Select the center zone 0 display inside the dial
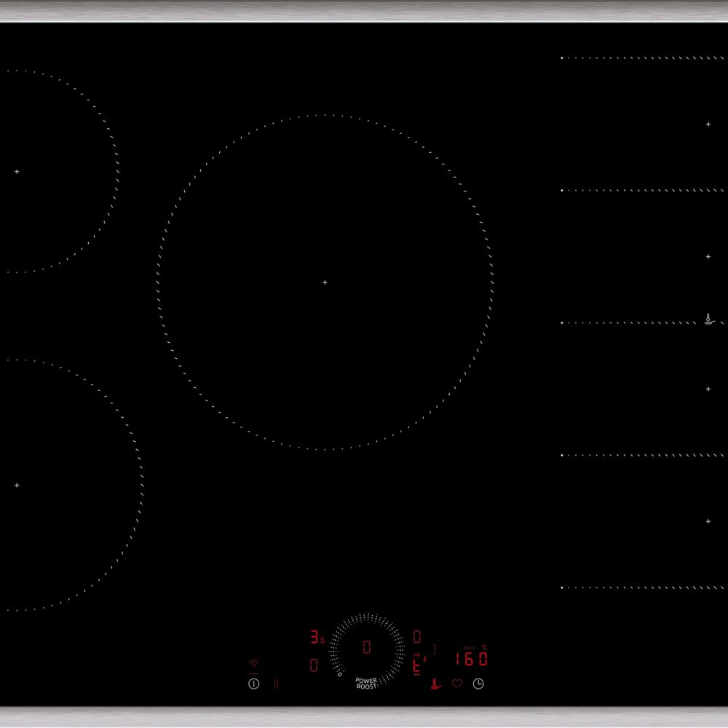Screen dimensions: 728x728 [x=367, y=647]
